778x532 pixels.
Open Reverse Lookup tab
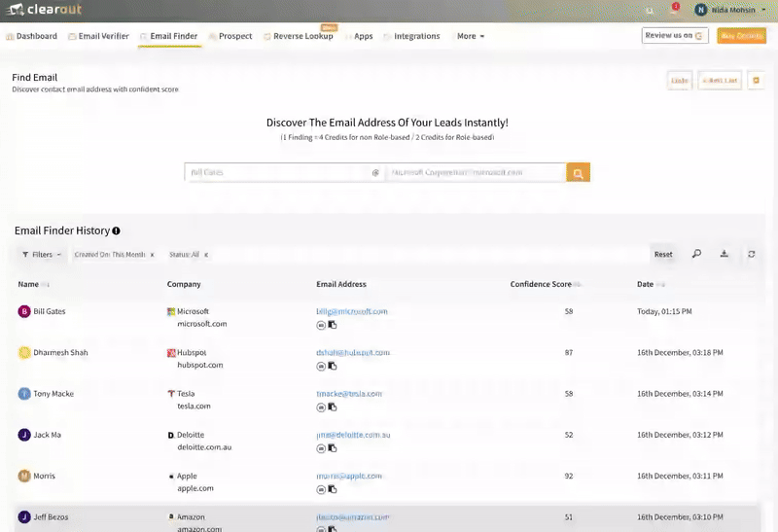299,36
